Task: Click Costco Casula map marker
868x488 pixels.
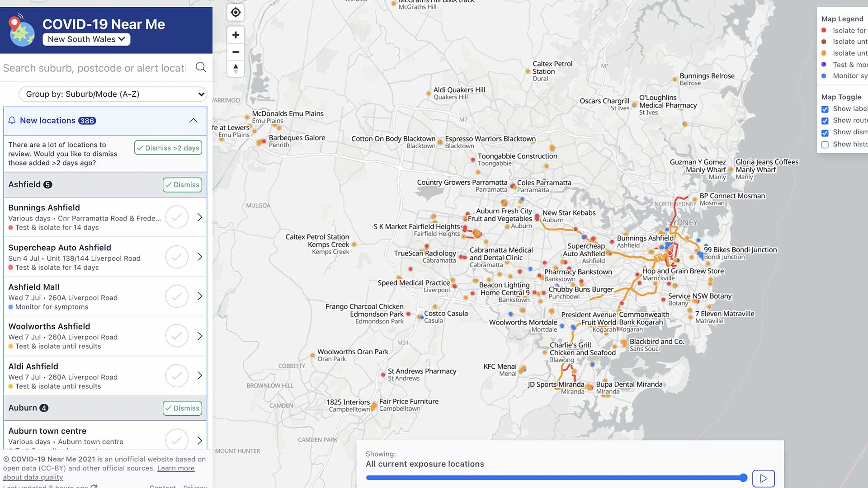Action: pyautogui.click(x=419, y=317)
